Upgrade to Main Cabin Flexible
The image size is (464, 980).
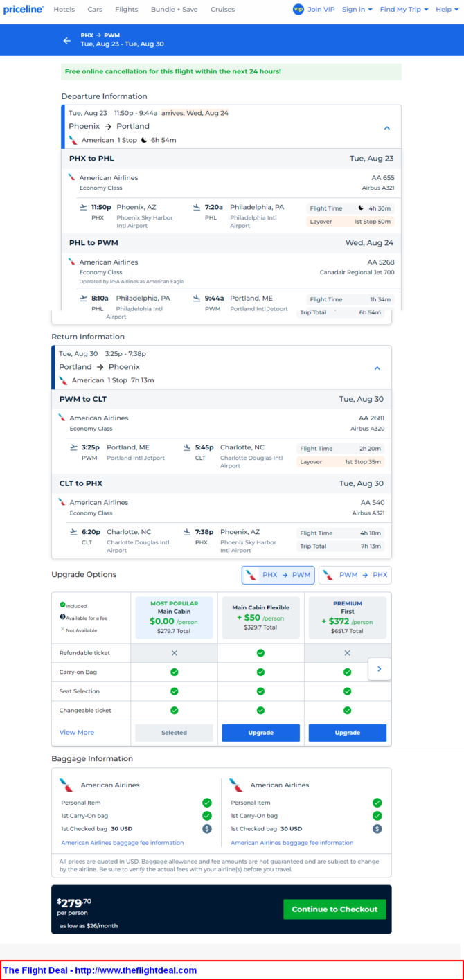pos(260,733)
